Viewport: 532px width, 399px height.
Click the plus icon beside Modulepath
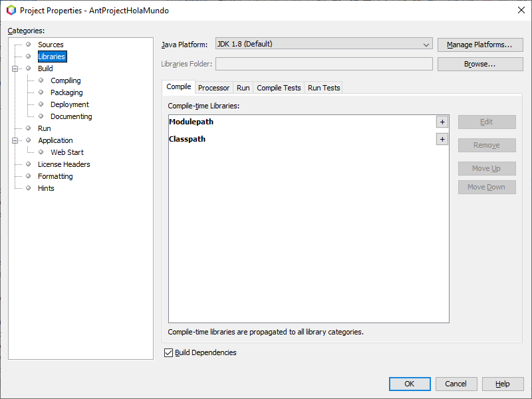tap(442, 122)
